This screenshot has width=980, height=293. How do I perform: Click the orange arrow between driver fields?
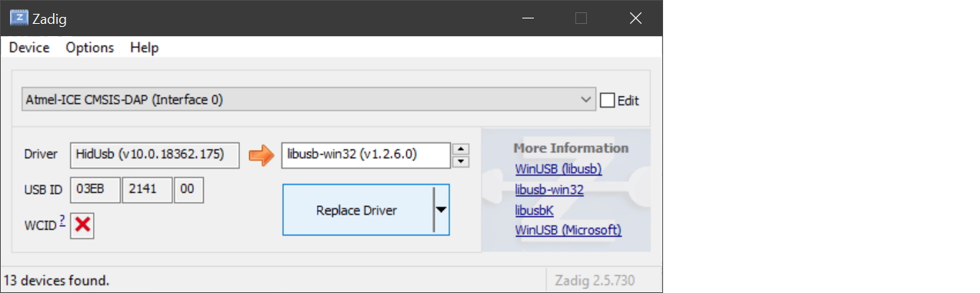point(262,155)
